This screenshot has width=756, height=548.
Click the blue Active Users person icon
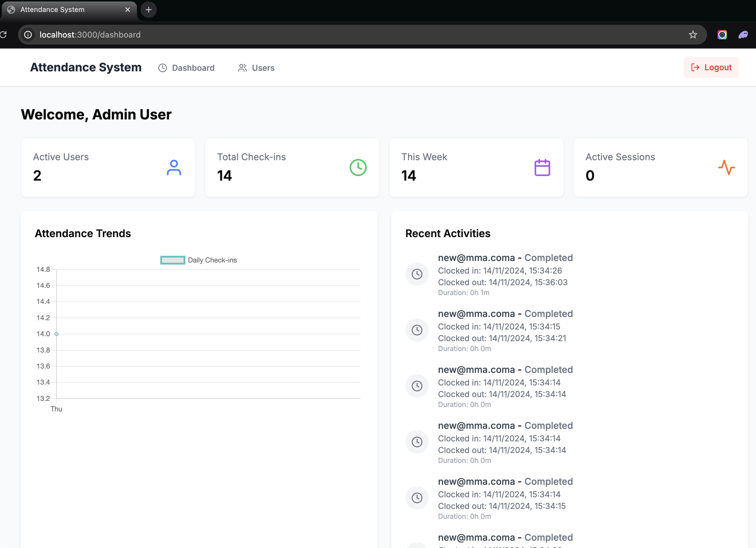174,168
